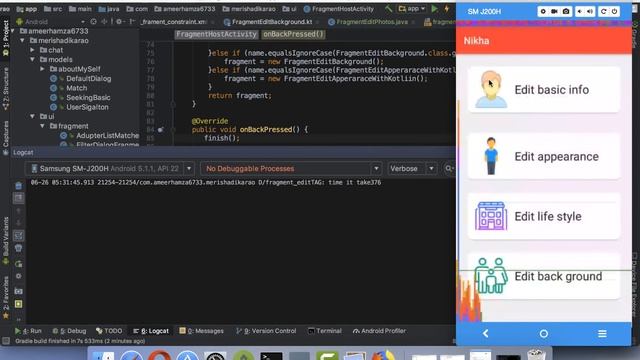Image resolution: width=640 pixels, height=360 pixels.
Task: Open the TODO tool window tab
Action: click(x=109, y=331)
